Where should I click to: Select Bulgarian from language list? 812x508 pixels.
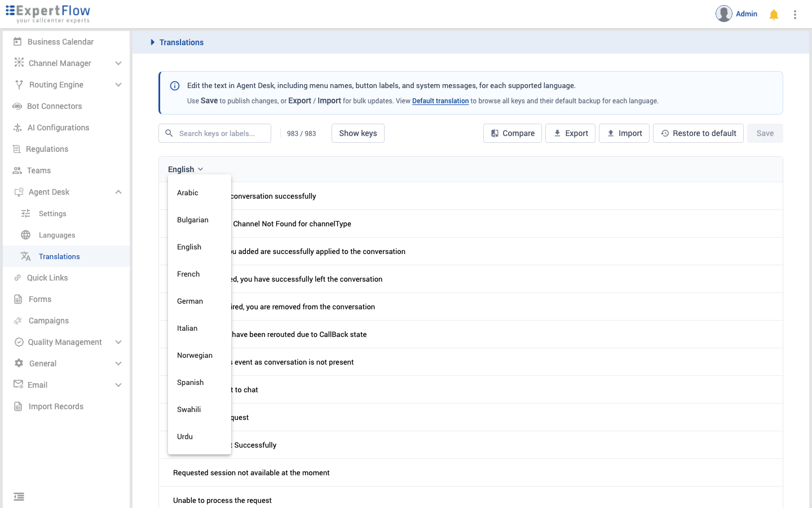(200, 220)
